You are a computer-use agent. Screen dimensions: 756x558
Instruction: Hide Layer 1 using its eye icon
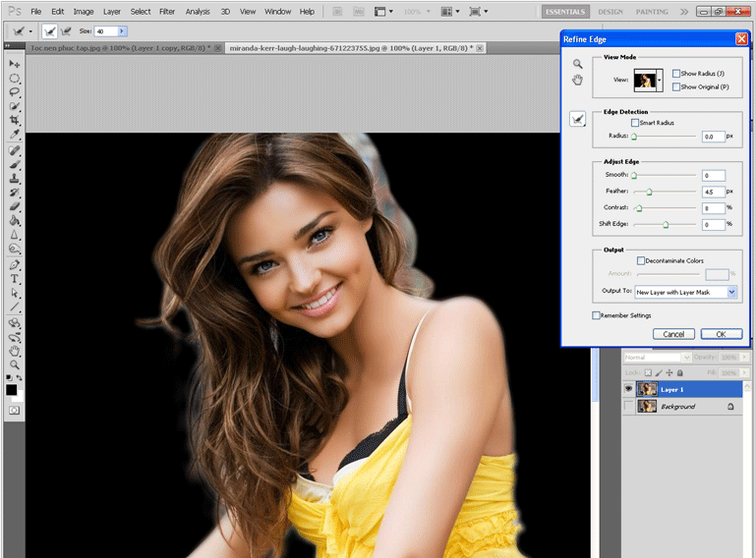point(629,389)
